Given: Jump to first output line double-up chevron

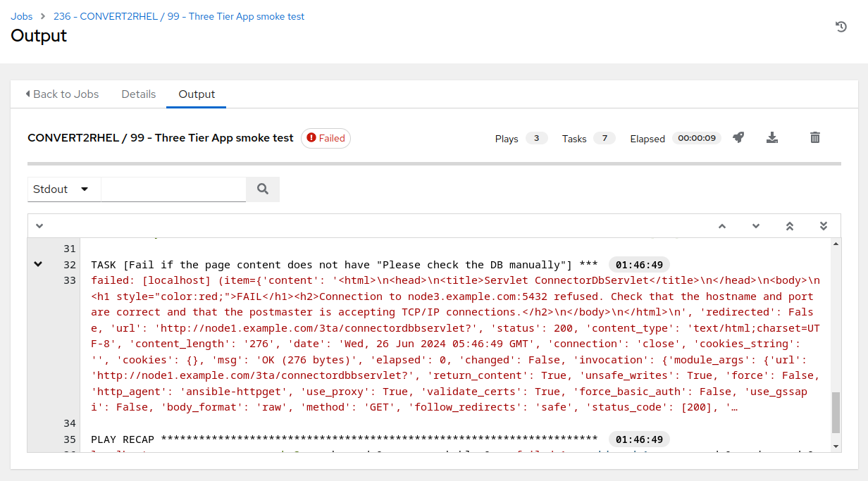Looking at the screenshot, I should 790,226.
